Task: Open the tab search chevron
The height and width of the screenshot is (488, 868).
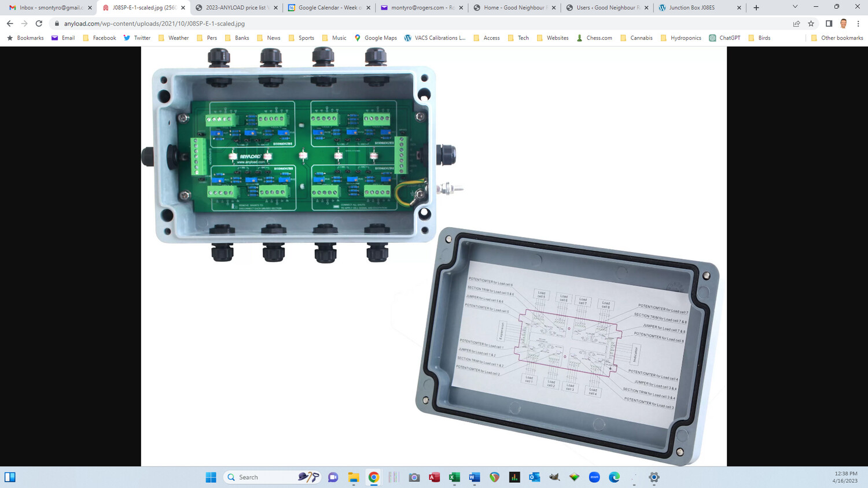Action: click(x=795, y=8)
